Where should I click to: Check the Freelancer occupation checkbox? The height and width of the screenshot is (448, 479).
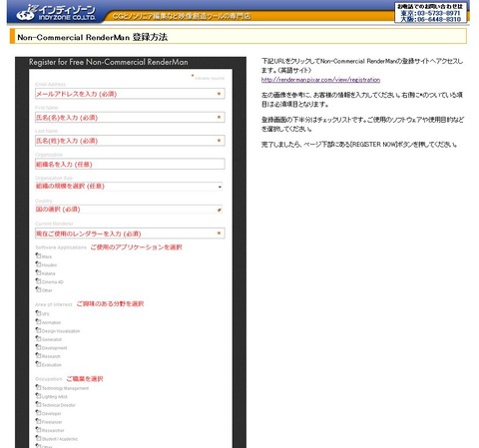(38, 421)
